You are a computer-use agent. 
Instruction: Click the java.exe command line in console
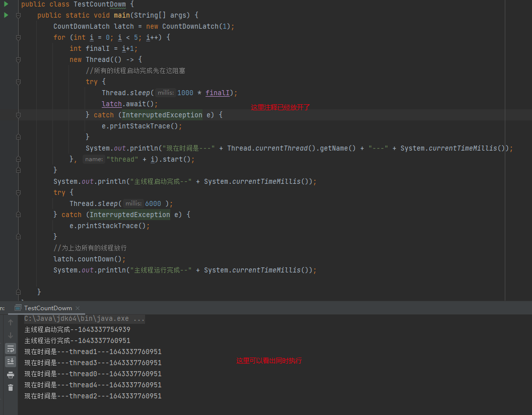coord(85,319)
